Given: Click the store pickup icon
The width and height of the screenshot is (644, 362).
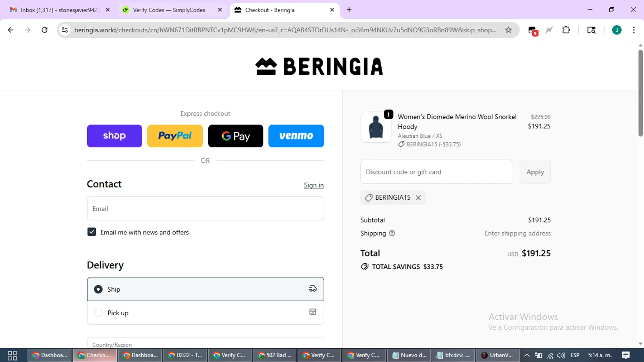Looking at the screenshot, I should click(x=313, y=312).
